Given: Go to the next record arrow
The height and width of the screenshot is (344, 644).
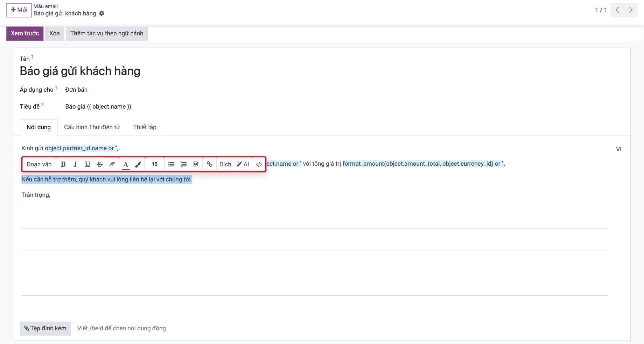Looking at the screenshot, I should click(x=631, y=10).
